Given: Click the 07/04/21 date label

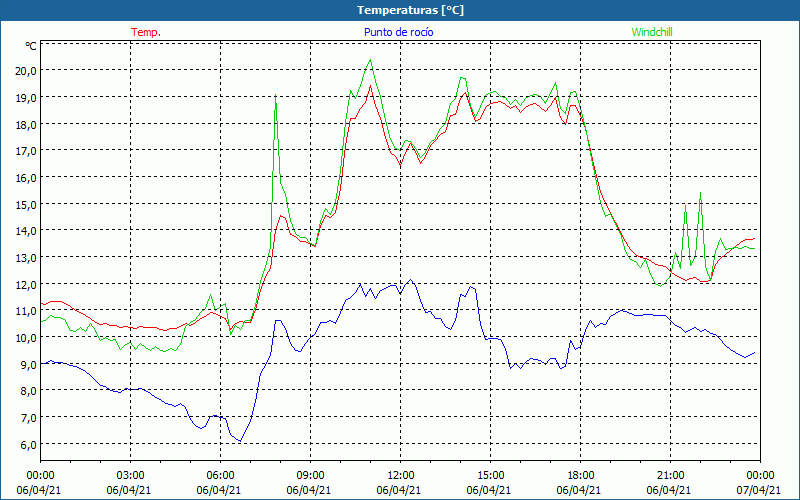Looking at the screenshot, I should (x=759, y=490).
